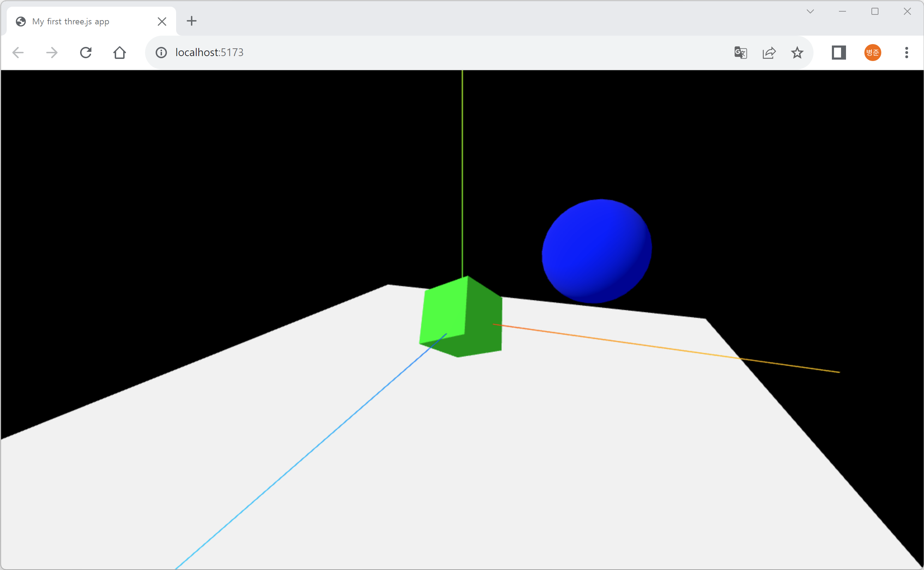Screen dimensions: 924x570
Task: Select 'My first three.js app' tab
Action: (x=71, y=22)
